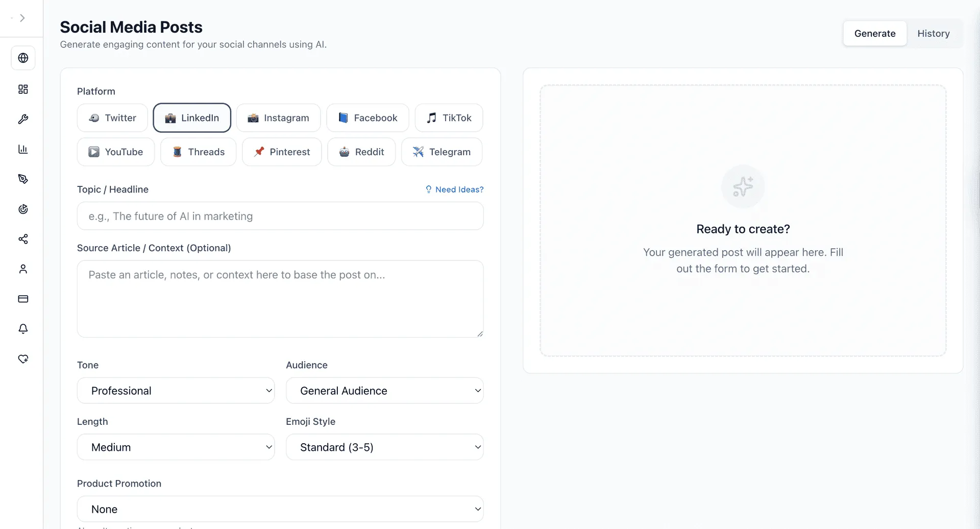980x529 pixels.
Task: Open the dashboard grid icon
Action: tap(23, 89)
